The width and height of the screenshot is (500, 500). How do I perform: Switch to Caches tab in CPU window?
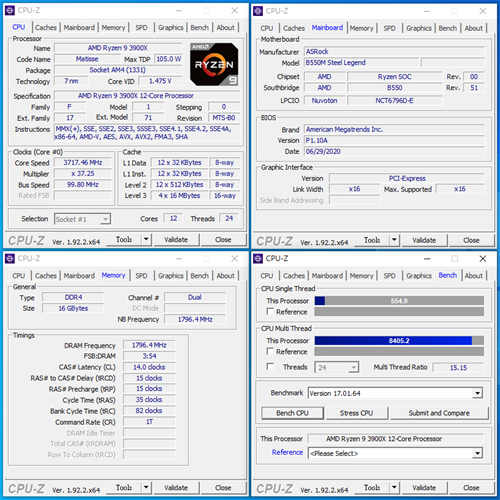point(46,28)
